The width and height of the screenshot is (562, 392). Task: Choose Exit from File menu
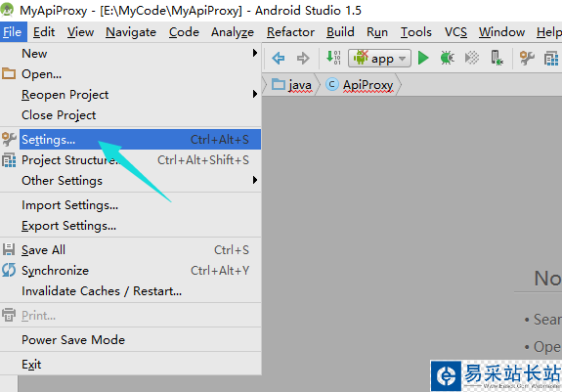tap(130, 364)
